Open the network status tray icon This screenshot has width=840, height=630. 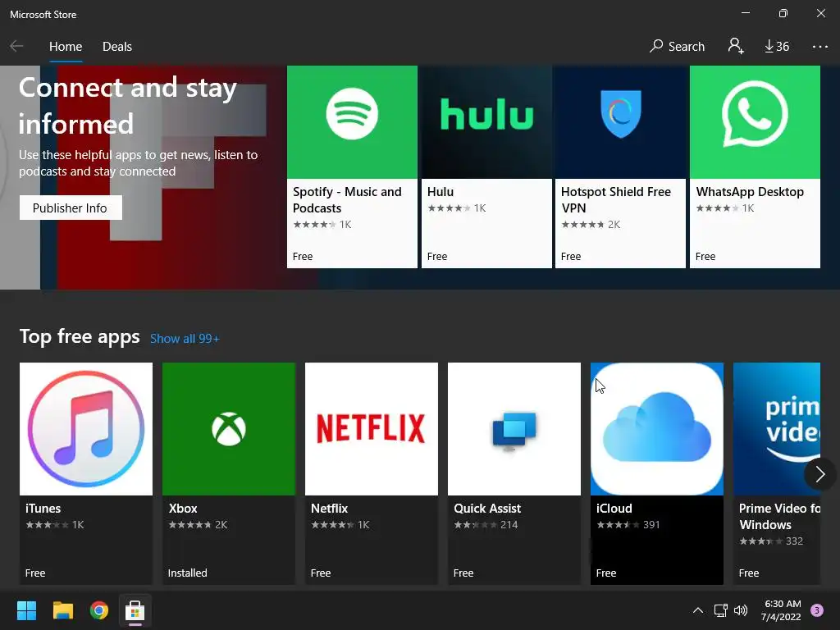(x=720, y=610)
